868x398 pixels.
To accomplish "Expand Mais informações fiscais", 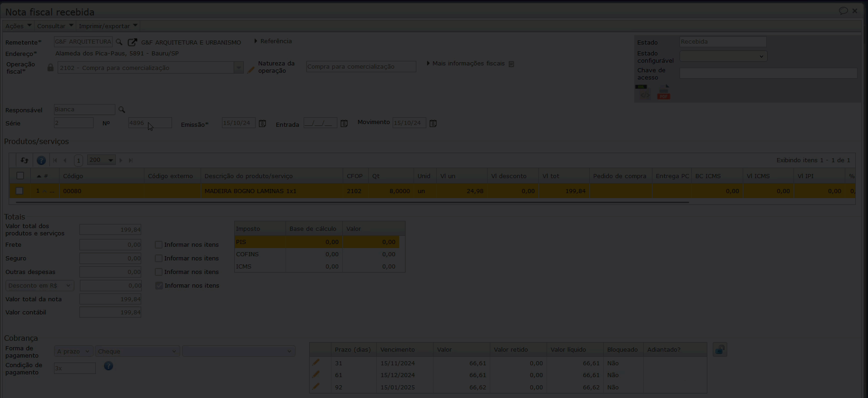I will coord(466,64).
